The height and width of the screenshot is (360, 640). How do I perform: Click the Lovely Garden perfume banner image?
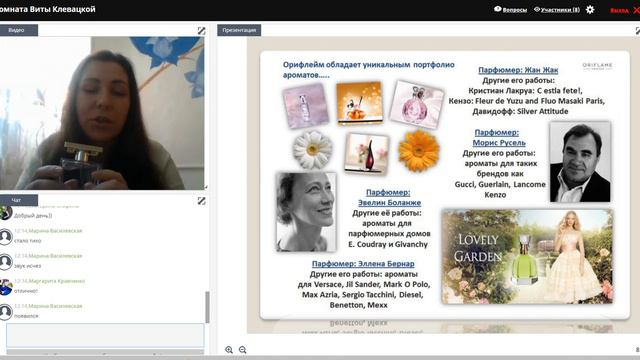coord(527,257)
